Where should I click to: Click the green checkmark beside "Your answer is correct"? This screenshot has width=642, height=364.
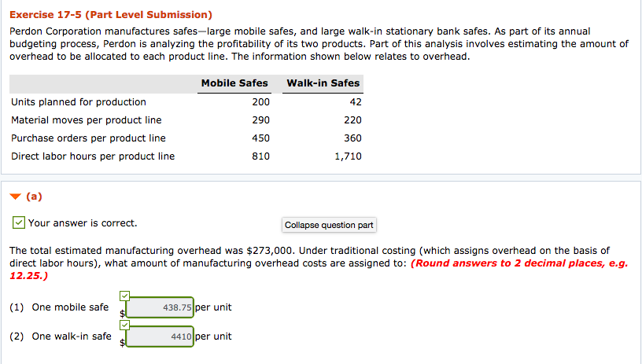[18, 223]
